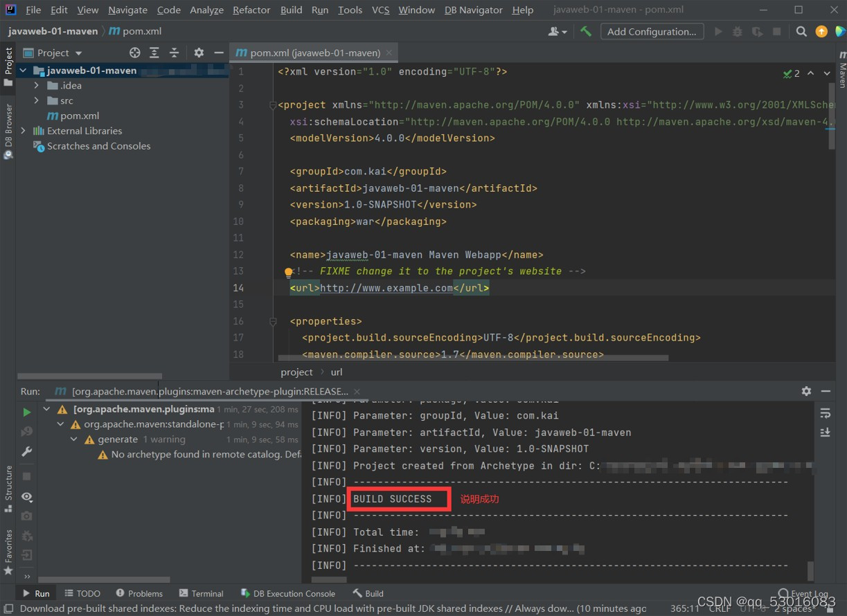
Task: Open the Build menu
Action: pyautogui.click(x=292, y=10)
